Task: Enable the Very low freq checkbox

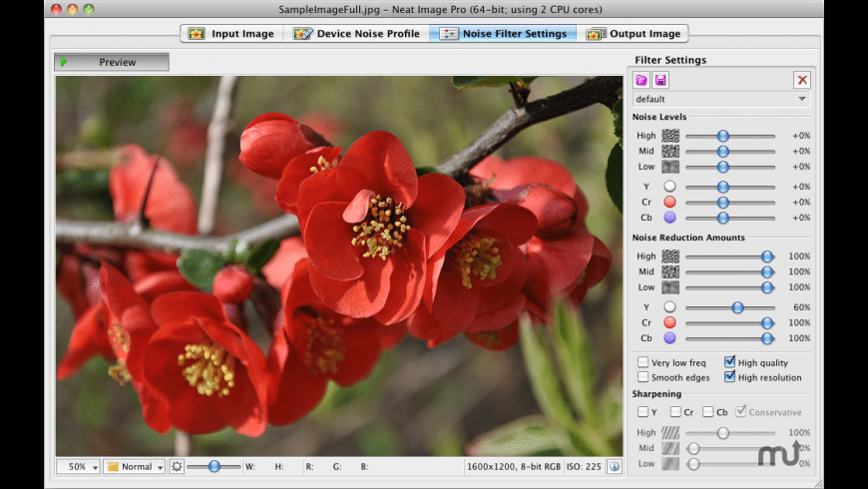Action: point(643,362)
